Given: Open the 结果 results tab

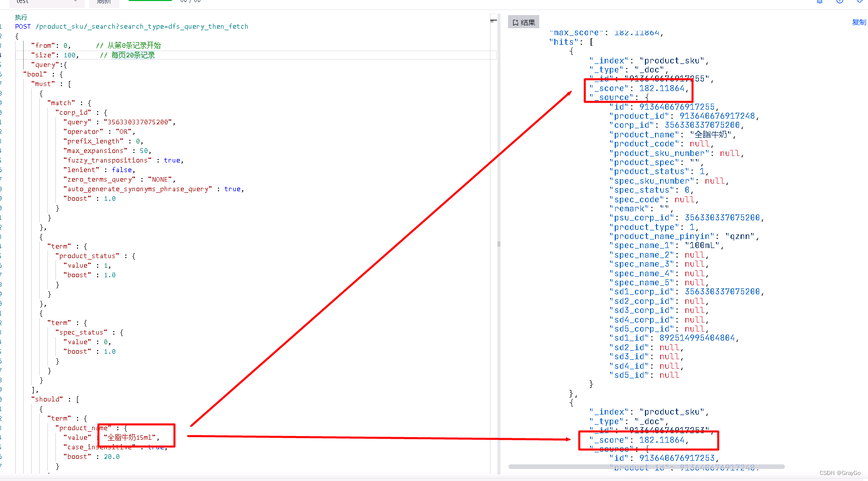Looking at the screenshot, I should point(524,22).
